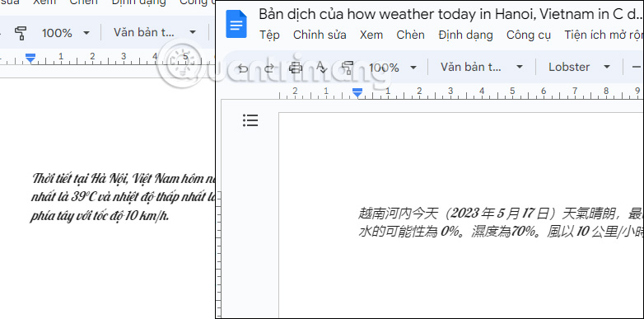This screenshot has height=319, width=644.
Task: Open the Chèn menu in front window
Action: (x=410, y=35)
